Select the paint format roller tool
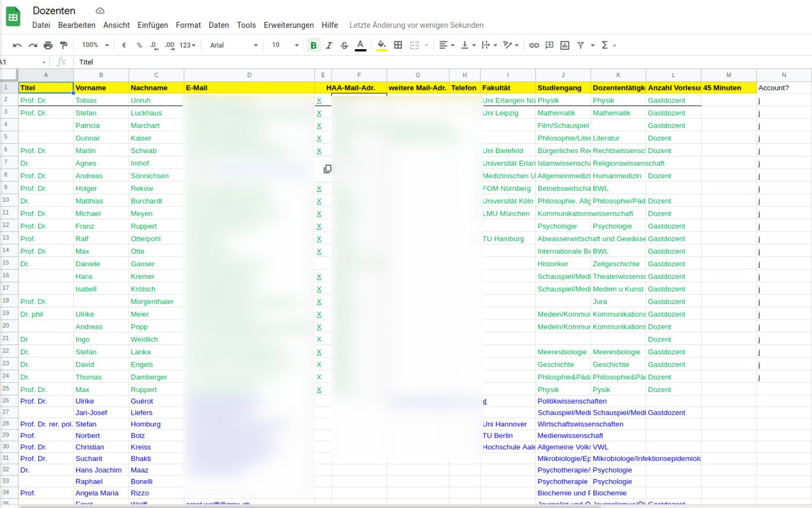 tap(64, 45)
